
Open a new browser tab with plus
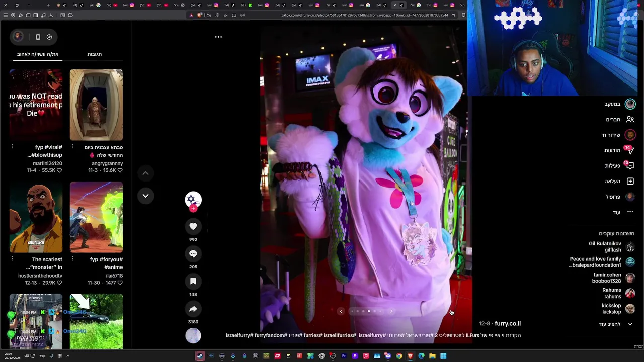point(48,5)
